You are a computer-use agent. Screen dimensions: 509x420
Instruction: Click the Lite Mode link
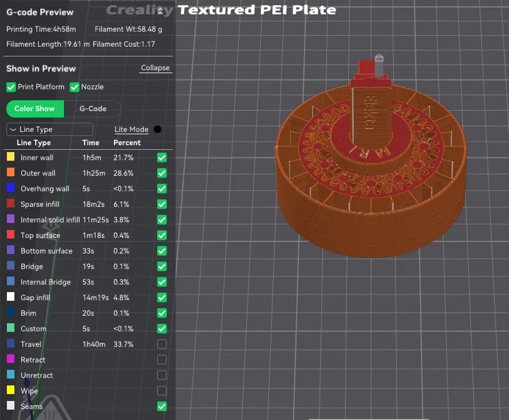131,129
